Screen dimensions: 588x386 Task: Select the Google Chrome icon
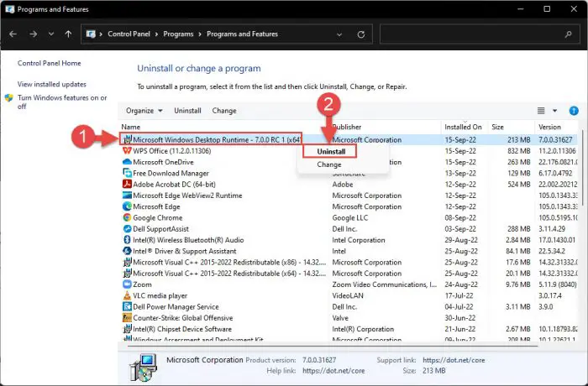127,217
